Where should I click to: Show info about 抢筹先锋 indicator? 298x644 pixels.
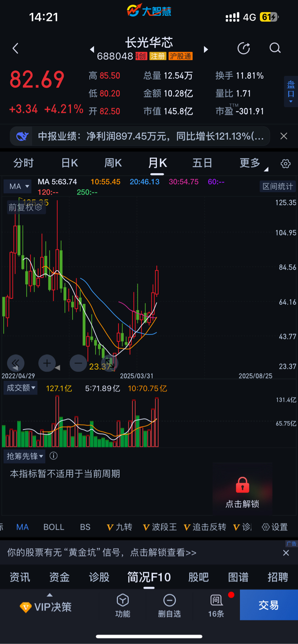tap(54, 456)
